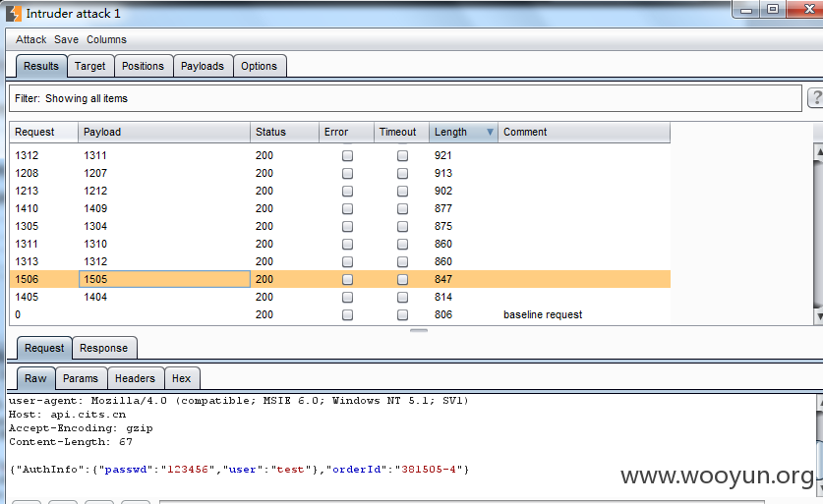Sort by the Error column header
Screen dimensions: 823x504
pos(346,133)
